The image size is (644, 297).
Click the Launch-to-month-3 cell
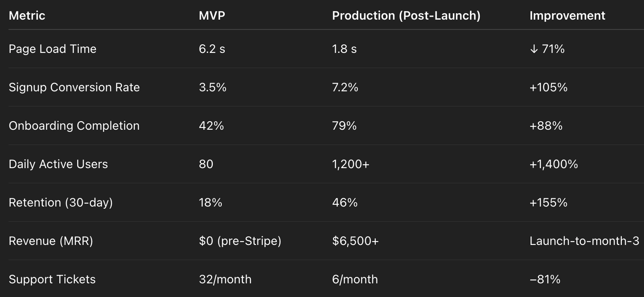tap(584, 241)
